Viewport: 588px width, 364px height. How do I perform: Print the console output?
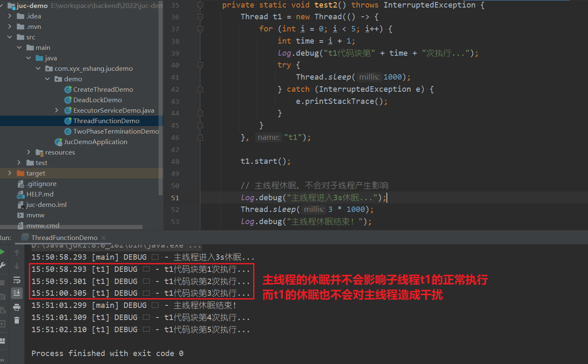coord(17,307)
